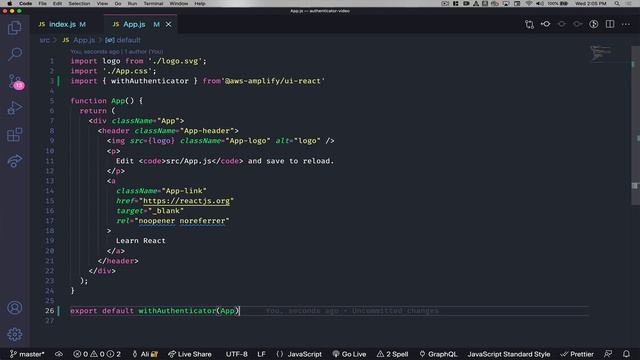Split the editor to the right
640x360 pixels.
(610, 24)
